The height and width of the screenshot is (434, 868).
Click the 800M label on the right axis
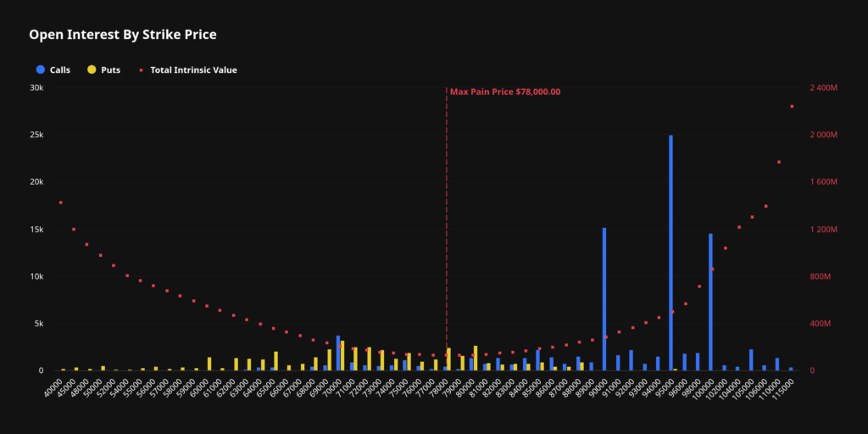pos(821,276)
